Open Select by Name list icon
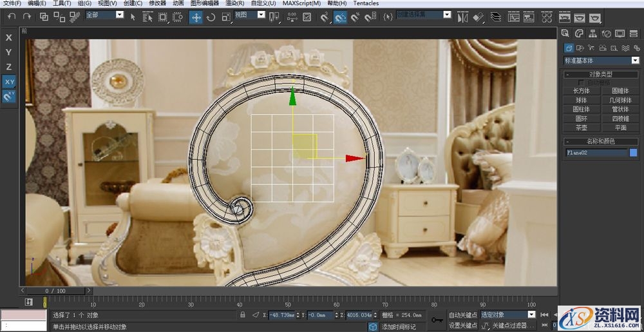Image resolution: width=644 pixels, height=332 pixels. coord(147,17)
